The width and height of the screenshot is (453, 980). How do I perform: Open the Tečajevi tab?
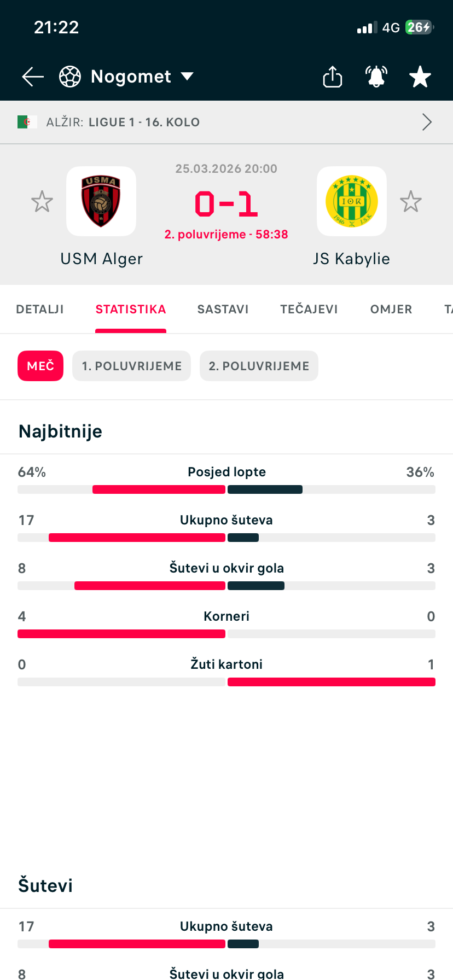[x=309, y=310]
